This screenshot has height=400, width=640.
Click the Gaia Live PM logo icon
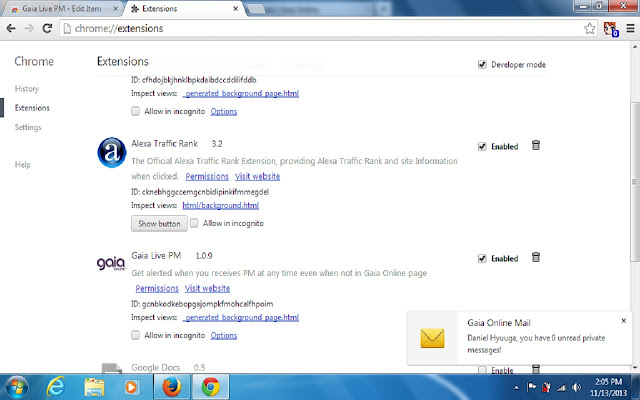pyautogui.click(x=111, y=263)
